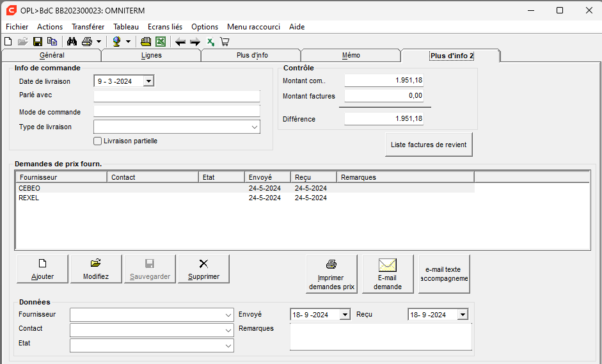Expand the globe icon dropdown arrow
This screenshot has height=364, width=602.
click(x=128, y=42)
